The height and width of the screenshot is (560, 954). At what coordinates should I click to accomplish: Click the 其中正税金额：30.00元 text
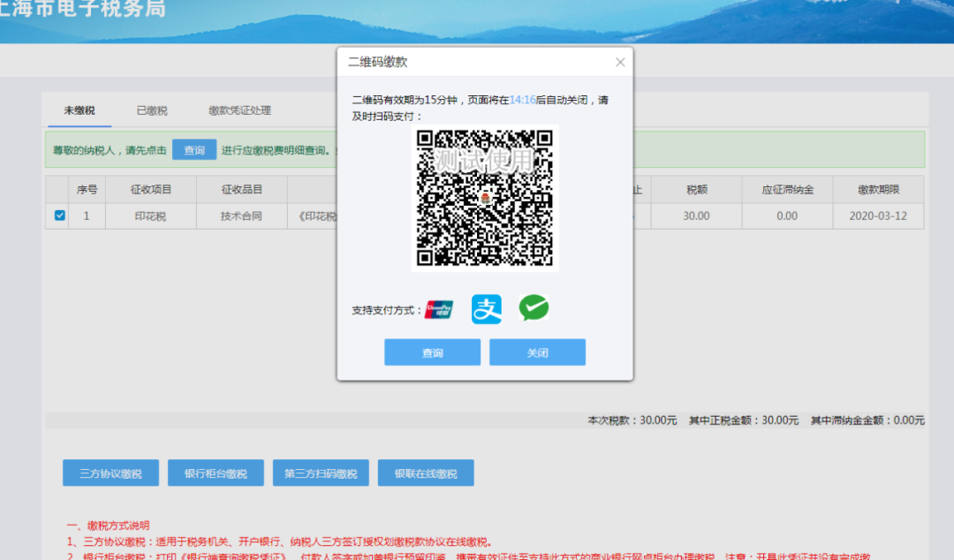point(744,420)
